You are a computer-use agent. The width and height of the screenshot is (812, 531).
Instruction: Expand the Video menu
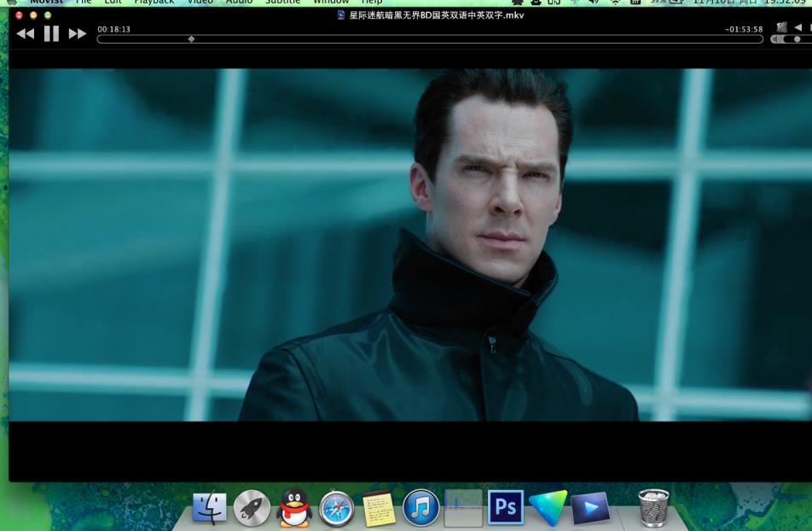(x=200, y=3)
